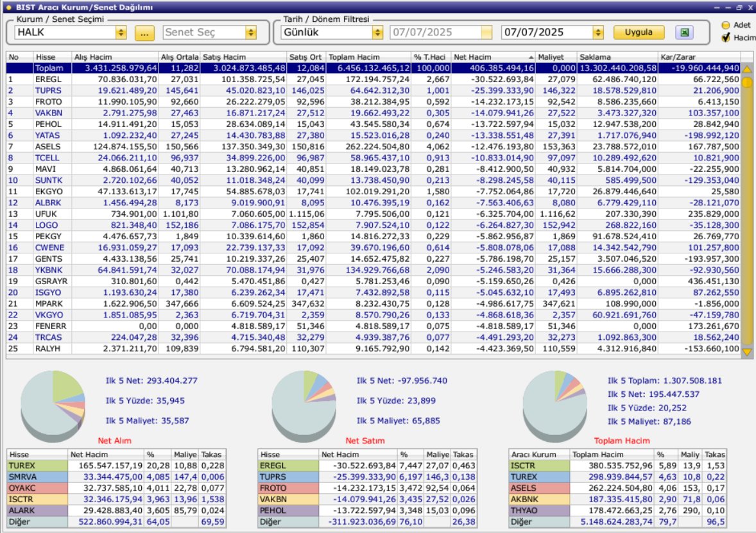
Task: Click the Uygula button
Action: 639,32
